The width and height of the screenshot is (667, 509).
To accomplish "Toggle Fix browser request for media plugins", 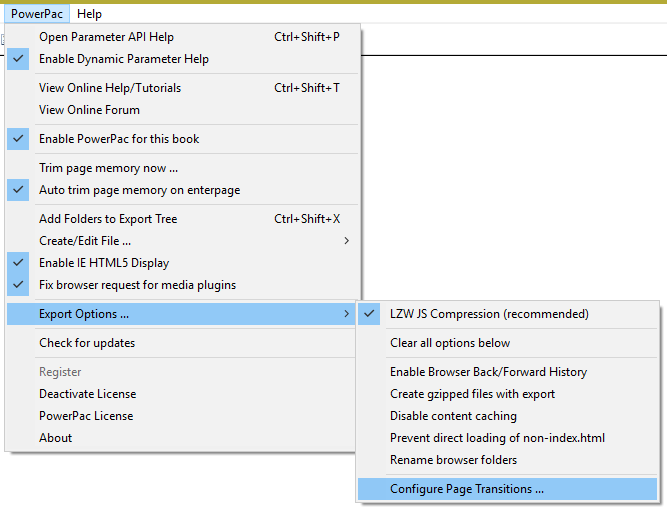I will point(182,285).
